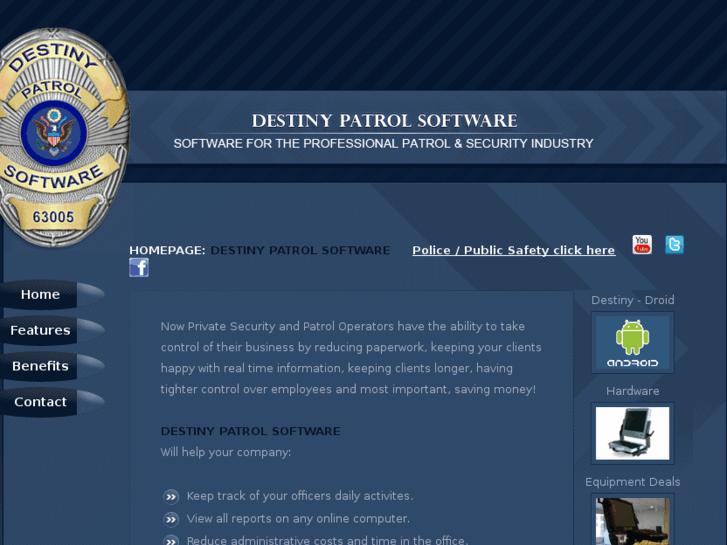Click the bullet icon beside 'View all reports'
727x545 pixels.
tap(171, 519)
